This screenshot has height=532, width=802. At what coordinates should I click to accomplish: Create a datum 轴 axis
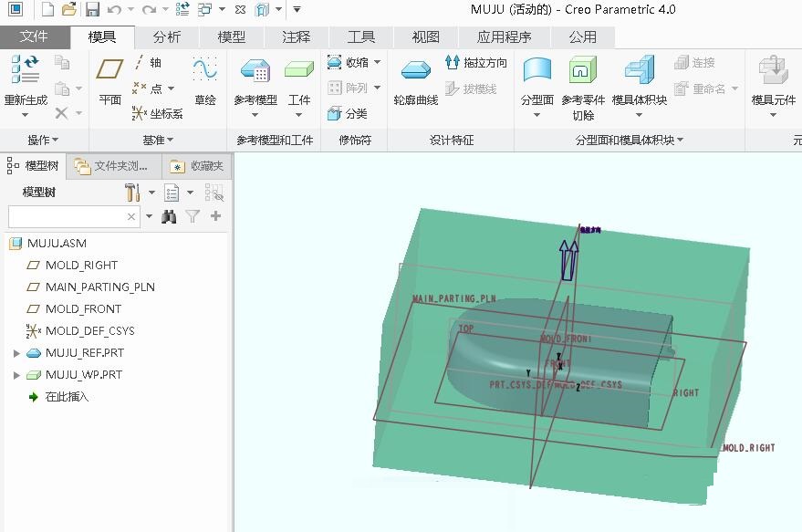coord(147,62)
